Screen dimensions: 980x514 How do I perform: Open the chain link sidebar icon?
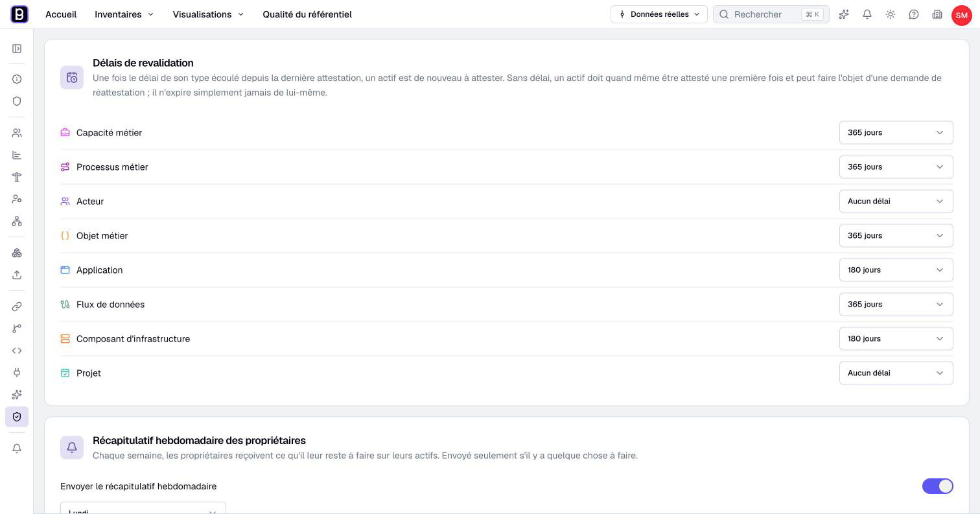17,307
